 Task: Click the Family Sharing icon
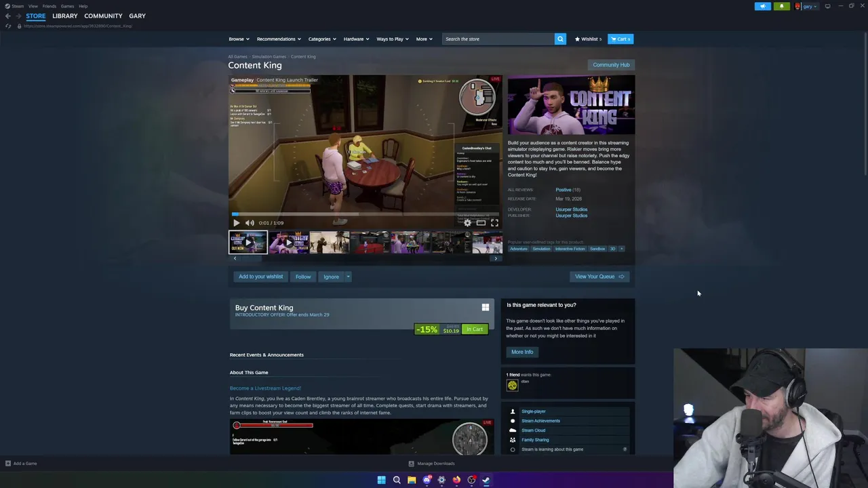[513, 440]
